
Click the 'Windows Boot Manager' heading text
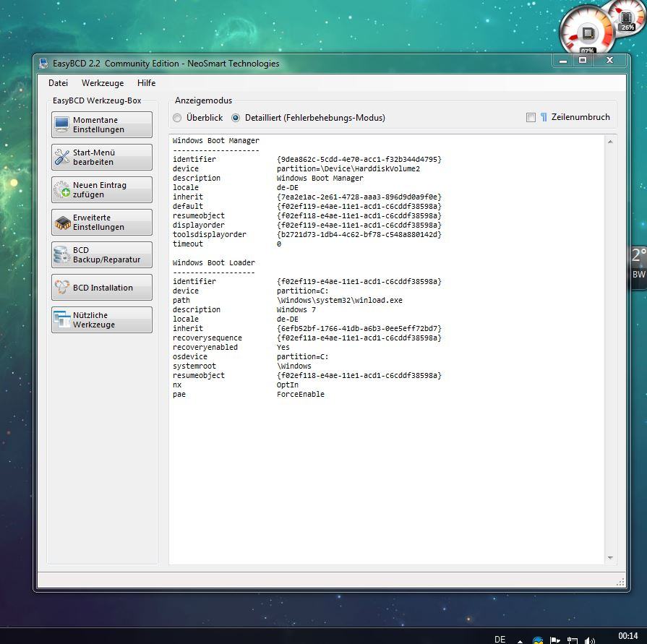point(216,141)
